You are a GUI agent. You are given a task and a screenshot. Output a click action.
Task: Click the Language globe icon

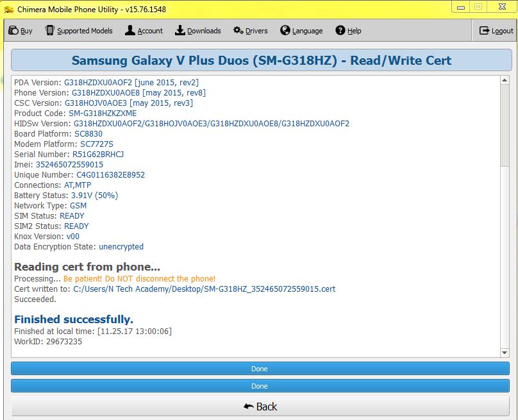(x=285, y=30)
